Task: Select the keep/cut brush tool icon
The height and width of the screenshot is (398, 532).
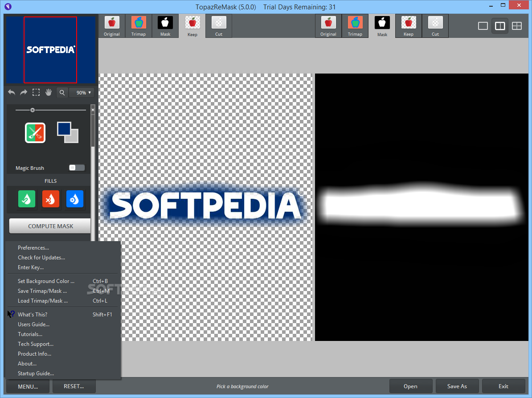Action: [x=35, y=133]
